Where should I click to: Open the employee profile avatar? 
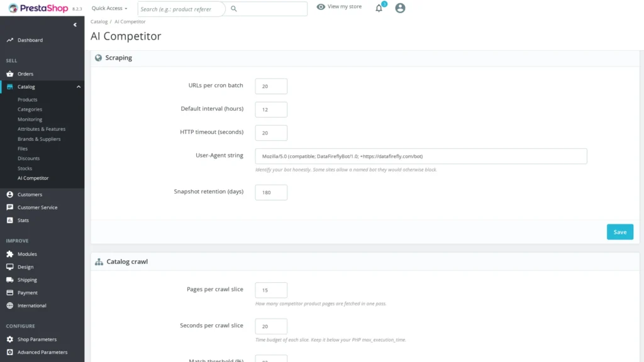pos(400,8)
